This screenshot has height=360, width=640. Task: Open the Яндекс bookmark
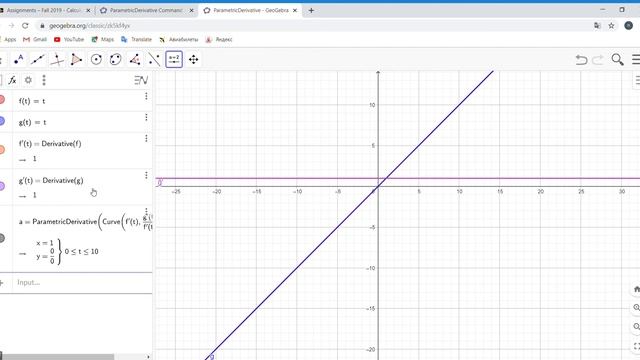tap(219, 40)
